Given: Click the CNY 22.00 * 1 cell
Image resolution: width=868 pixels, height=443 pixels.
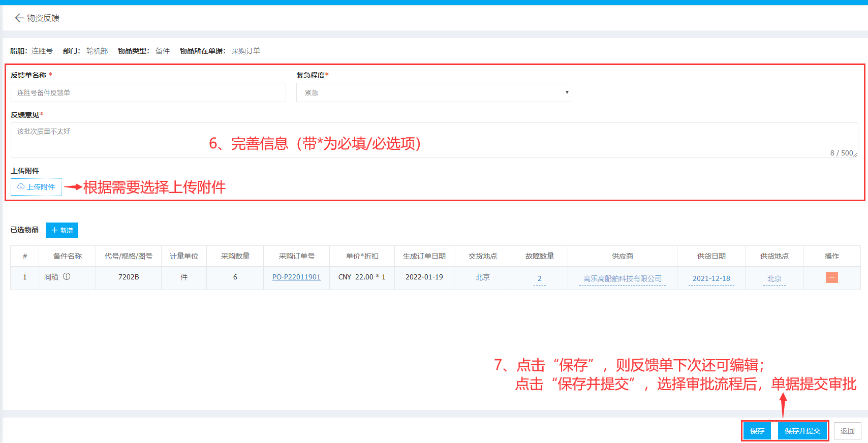Looking at the screenshot, I should pos(362,277).
